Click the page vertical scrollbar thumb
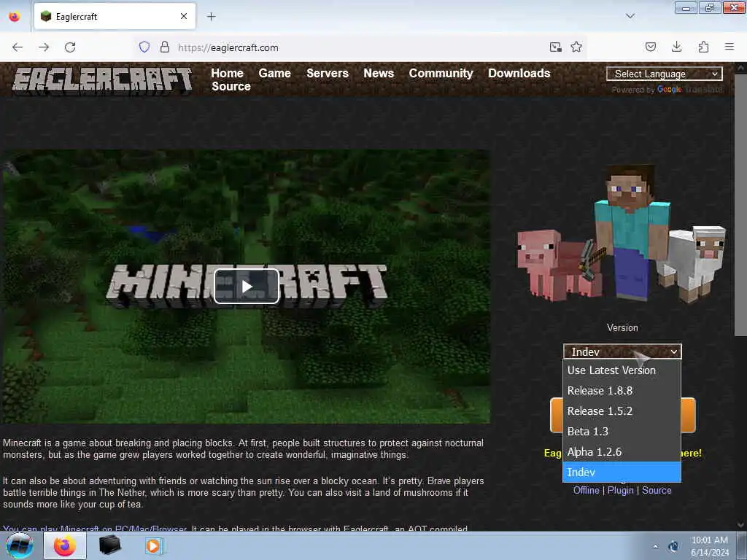The width and height of the screenshot is (747, 560). (740, 205)
